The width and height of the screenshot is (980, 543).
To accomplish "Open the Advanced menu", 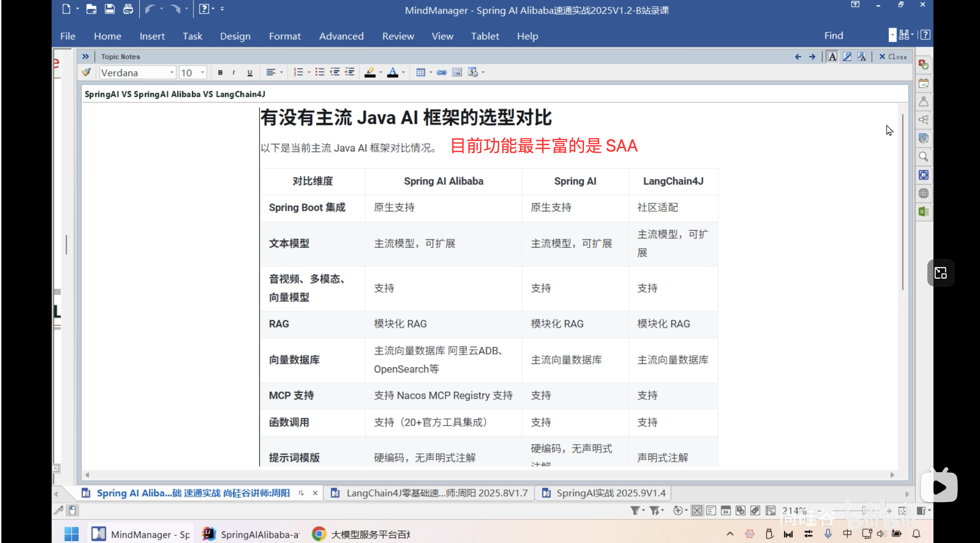I will (341, 36).
